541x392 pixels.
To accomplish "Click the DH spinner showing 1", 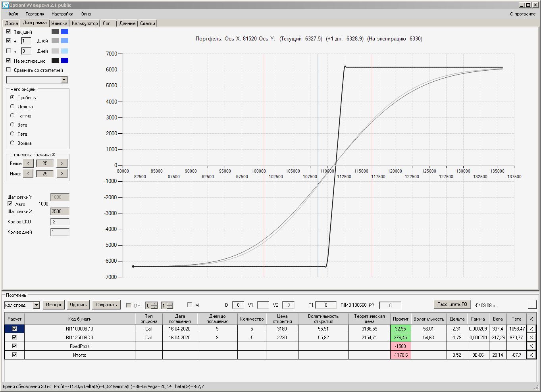I will pyautogui.click(x=167, y=306).
